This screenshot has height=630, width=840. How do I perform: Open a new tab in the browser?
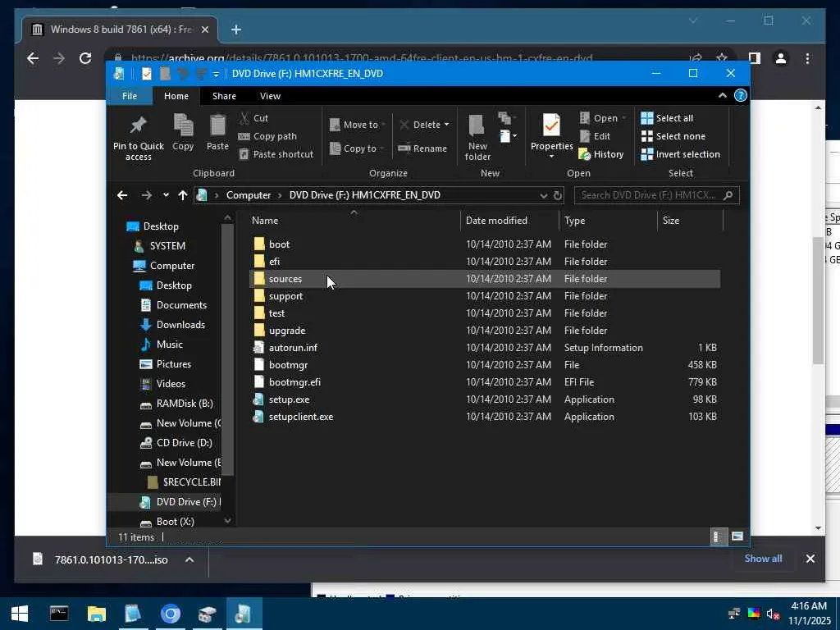pyautogui.click(x=236, y=30)
